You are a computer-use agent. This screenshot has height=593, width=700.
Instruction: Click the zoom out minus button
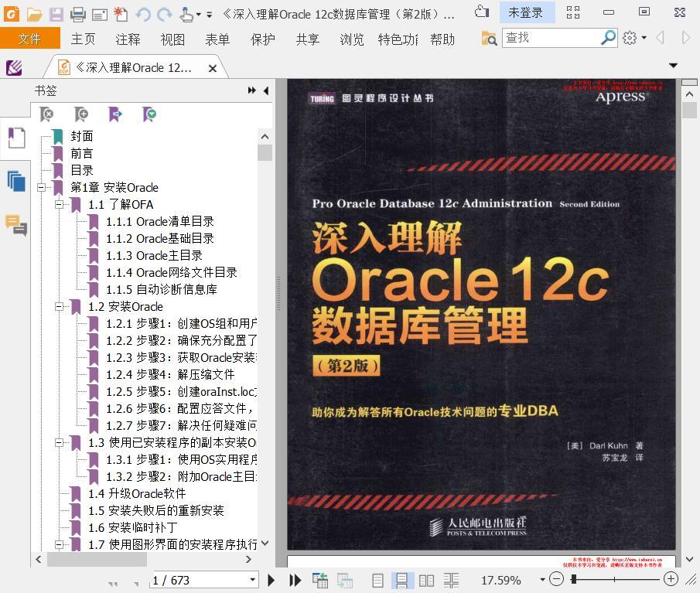[x=556, y=580]
